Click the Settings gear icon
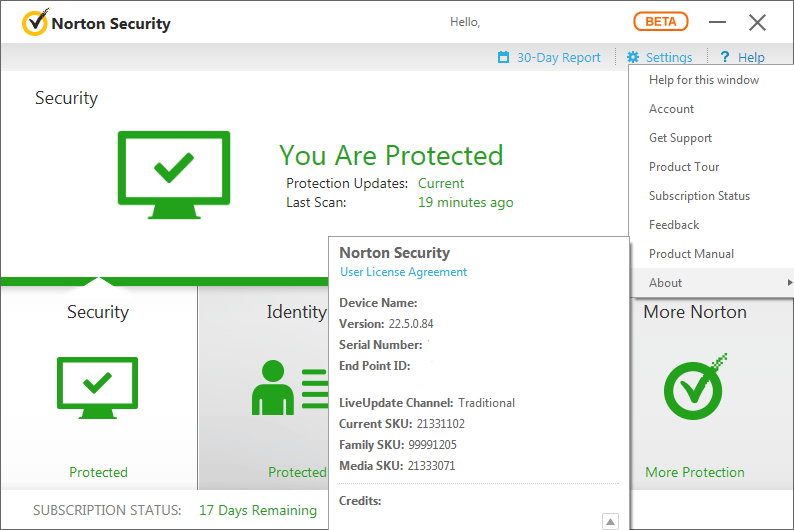 tap(633, 57)
